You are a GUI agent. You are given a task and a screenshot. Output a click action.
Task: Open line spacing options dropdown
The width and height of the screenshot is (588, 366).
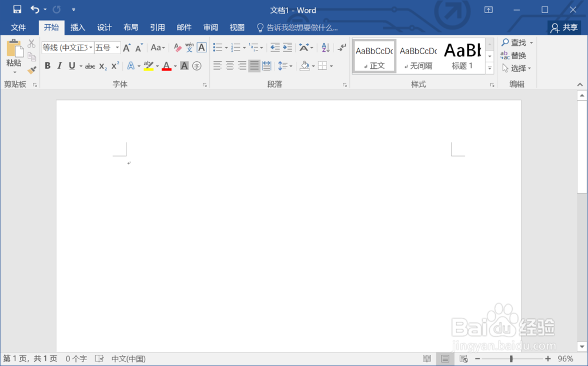pyautogui.click(x=291, y=66)
